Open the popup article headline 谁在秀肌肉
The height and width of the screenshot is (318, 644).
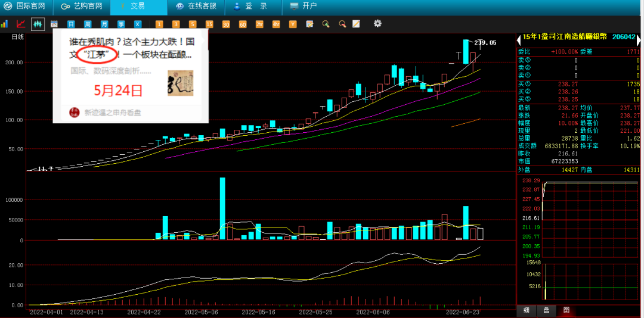[x=131, y=48]
